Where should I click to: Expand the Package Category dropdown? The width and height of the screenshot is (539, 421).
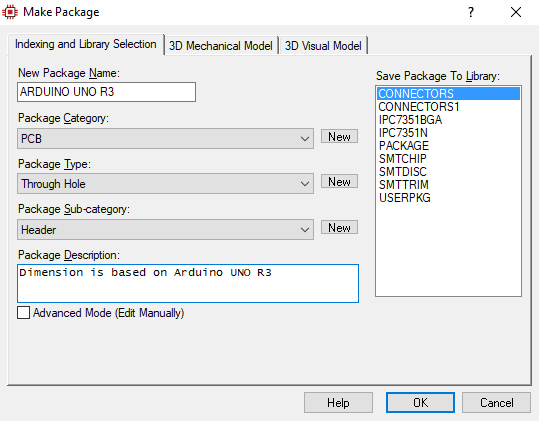[x=165, y=139]
